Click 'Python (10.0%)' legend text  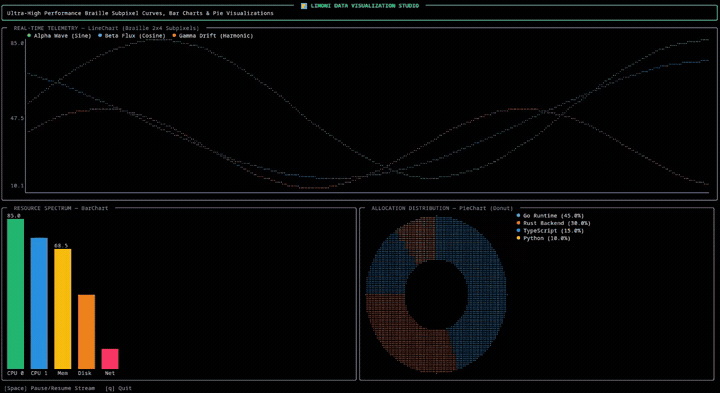(x=546, y=238)
